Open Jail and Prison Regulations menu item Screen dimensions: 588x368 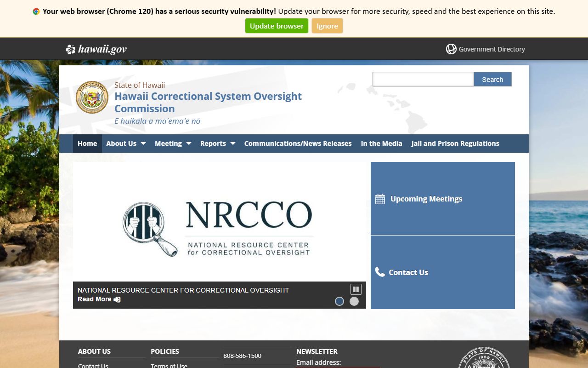455,144
